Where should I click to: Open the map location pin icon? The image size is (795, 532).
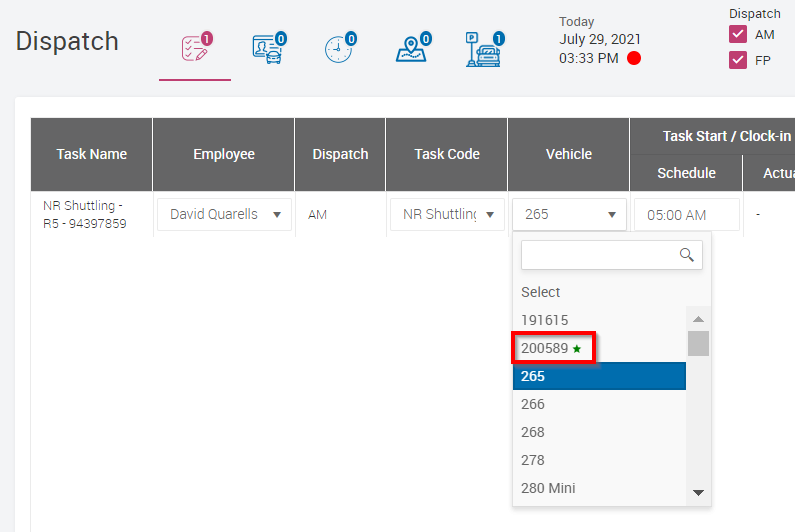413,48
